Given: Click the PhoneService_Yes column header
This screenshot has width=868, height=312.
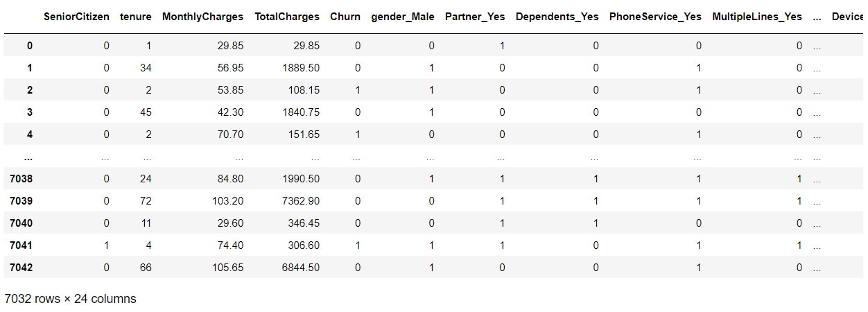Looking at the screenshot, I should coord(655,17).
